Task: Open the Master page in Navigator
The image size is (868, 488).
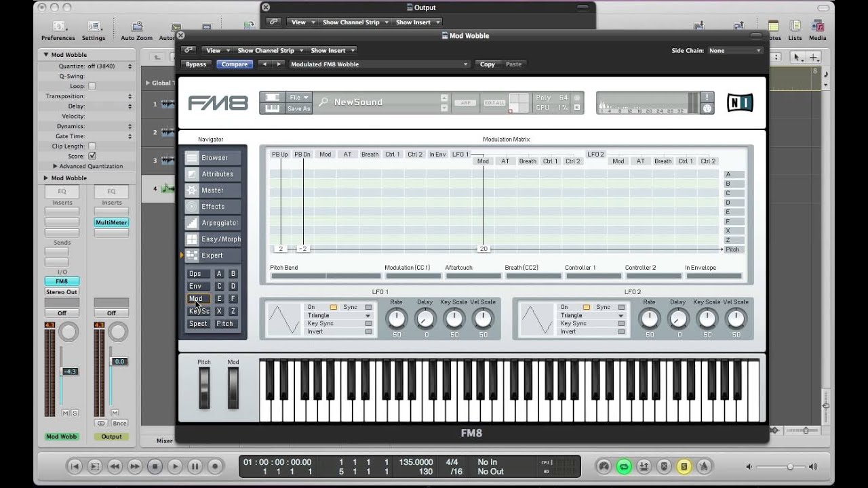Action: (x=214, y=190)
